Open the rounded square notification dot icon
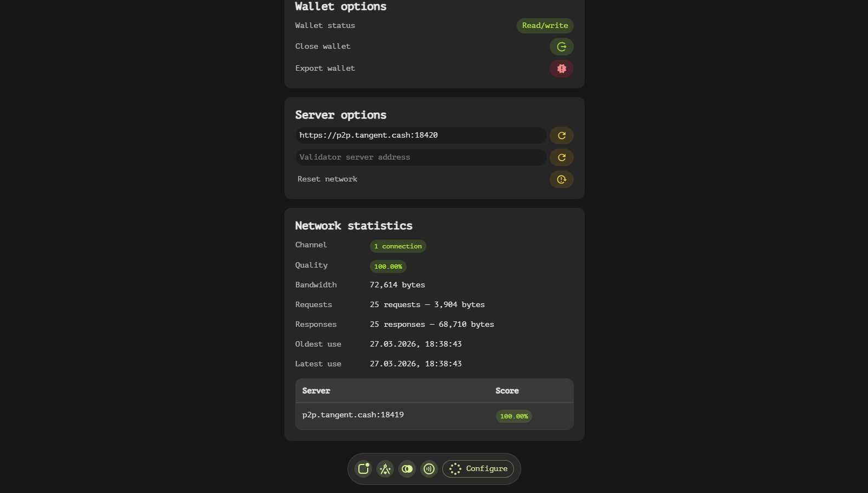Viewport: 868px width, 493px height. pos(363,469)
